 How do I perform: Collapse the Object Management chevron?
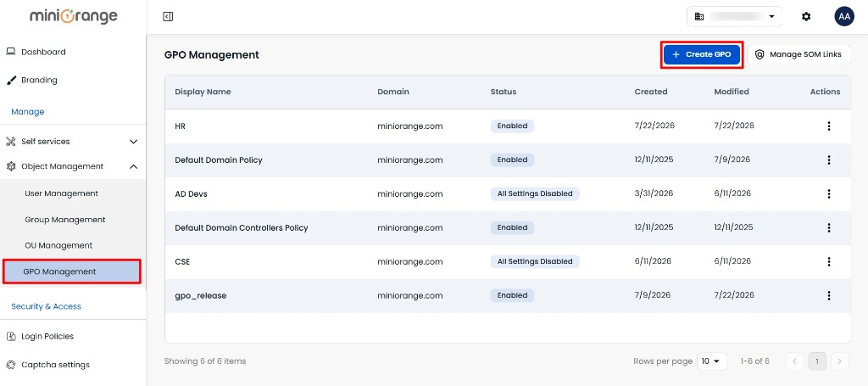coord(133,166)
